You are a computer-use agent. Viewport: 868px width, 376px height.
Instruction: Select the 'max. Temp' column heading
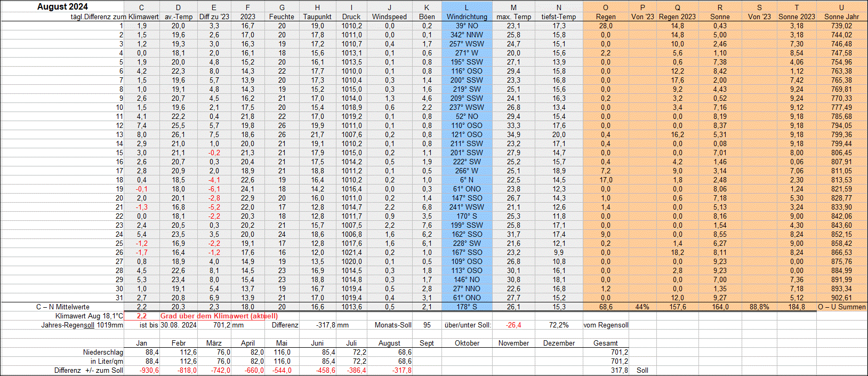click(x=513, y=17)
